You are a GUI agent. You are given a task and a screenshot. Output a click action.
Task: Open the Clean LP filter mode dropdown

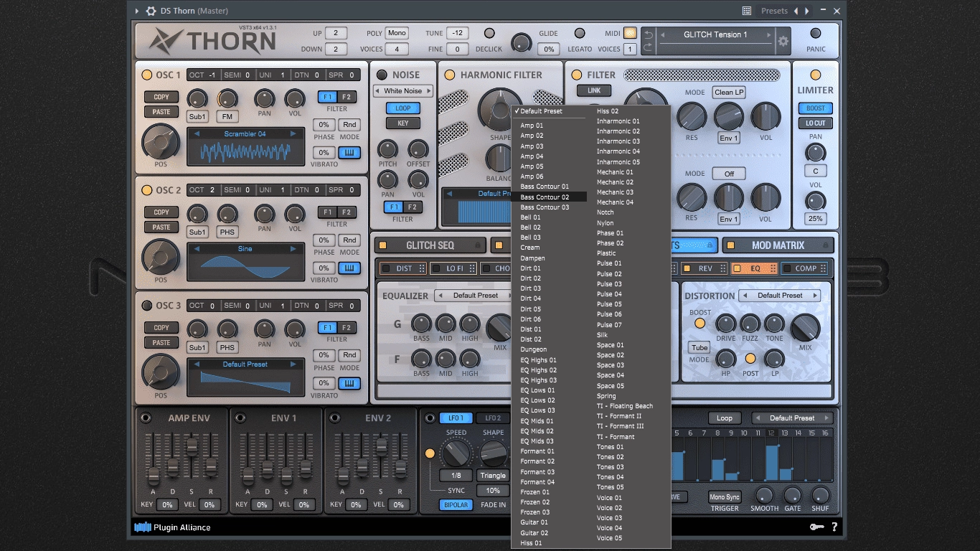tap(729, 93)
